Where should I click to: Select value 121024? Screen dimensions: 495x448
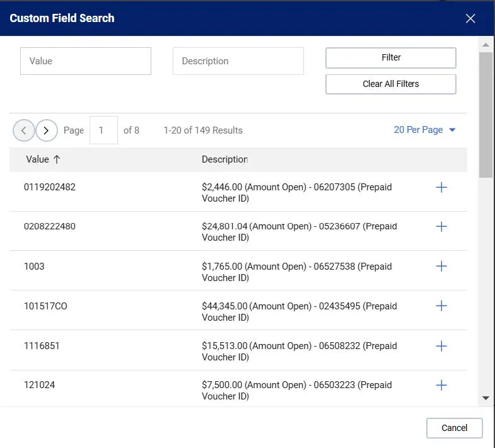point(40,385)
